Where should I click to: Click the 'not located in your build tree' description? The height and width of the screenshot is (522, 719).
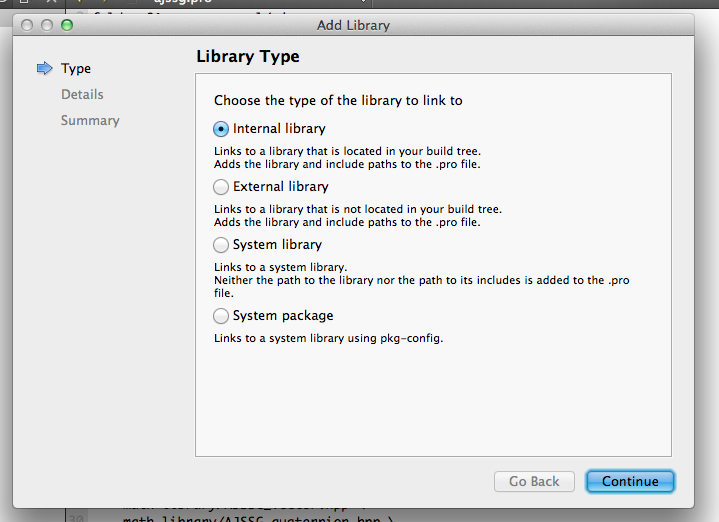tap(357, 209)
